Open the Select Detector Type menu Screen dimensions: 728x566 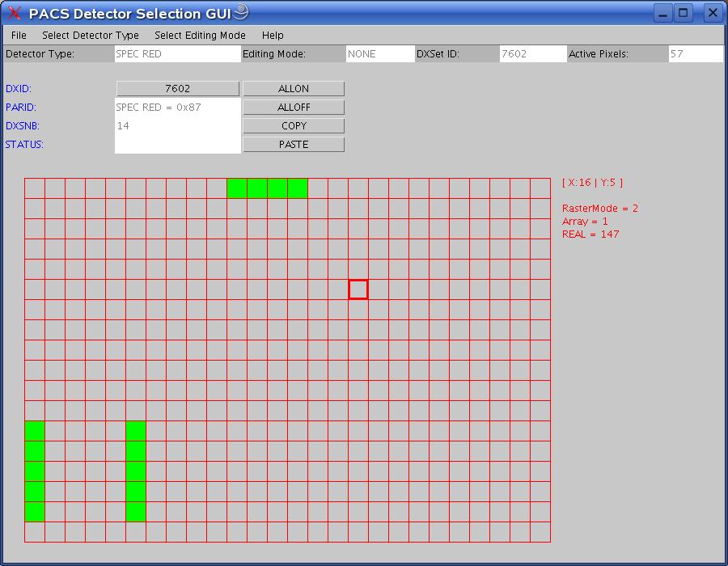point(91,36)
